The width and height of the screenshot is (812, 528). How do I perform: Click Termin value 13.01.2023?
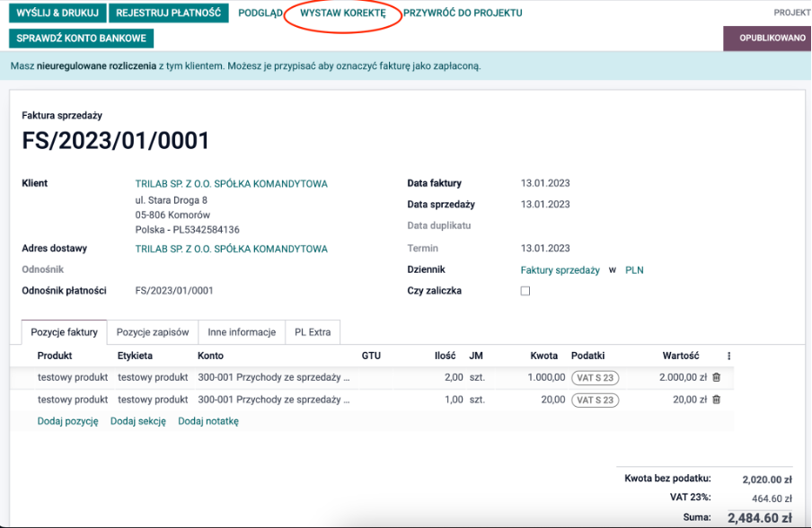point(545,249)
